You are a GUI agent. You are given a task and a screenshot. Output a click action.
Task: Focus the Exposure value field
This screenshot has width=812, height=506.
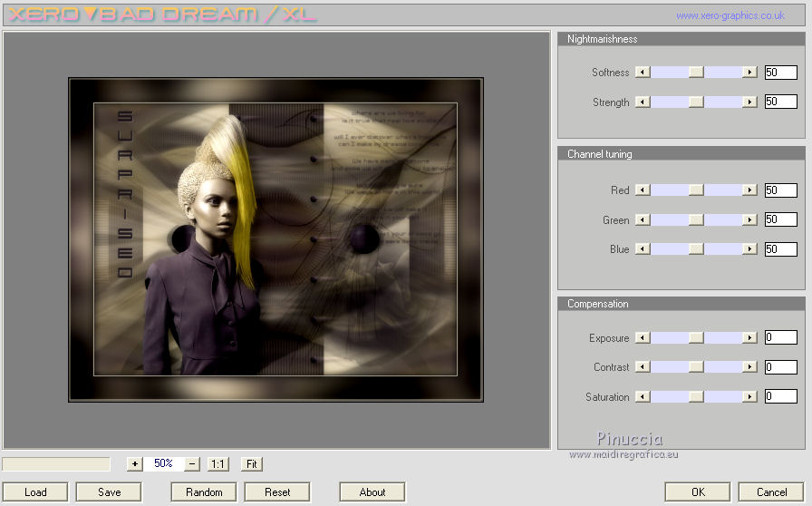pos(781,337)
